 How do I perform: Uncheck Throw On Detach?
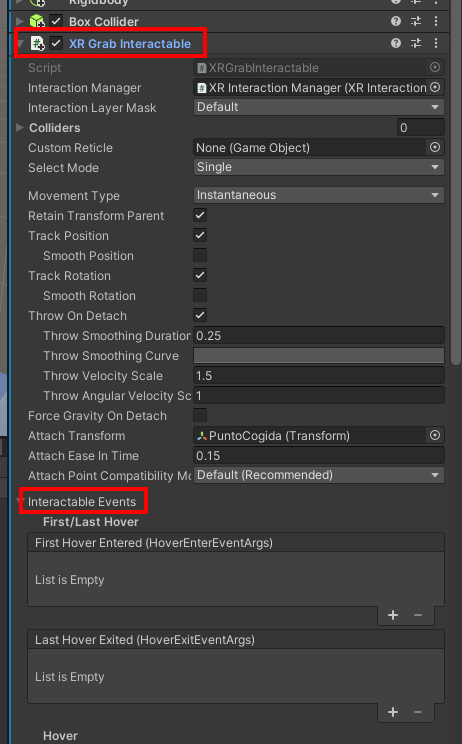[x=200, y=315]
